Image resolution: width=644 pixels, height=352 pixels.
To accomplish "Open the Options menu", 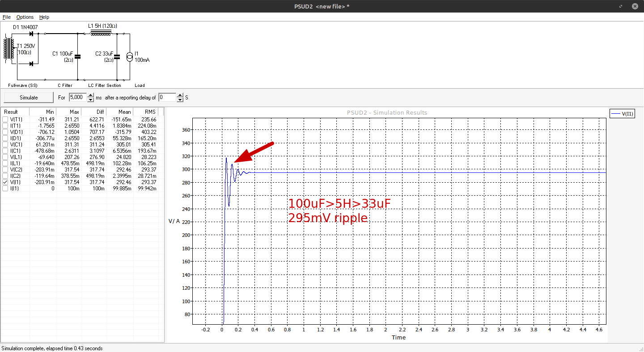I will coord(25,17).
